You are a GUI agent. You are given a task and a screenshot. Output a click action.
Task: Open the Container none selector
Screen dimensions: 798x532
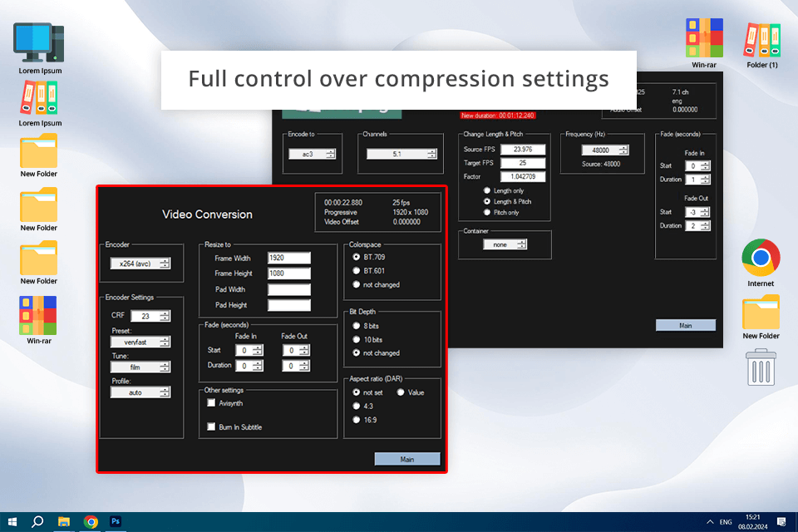[x=505, y=244]
